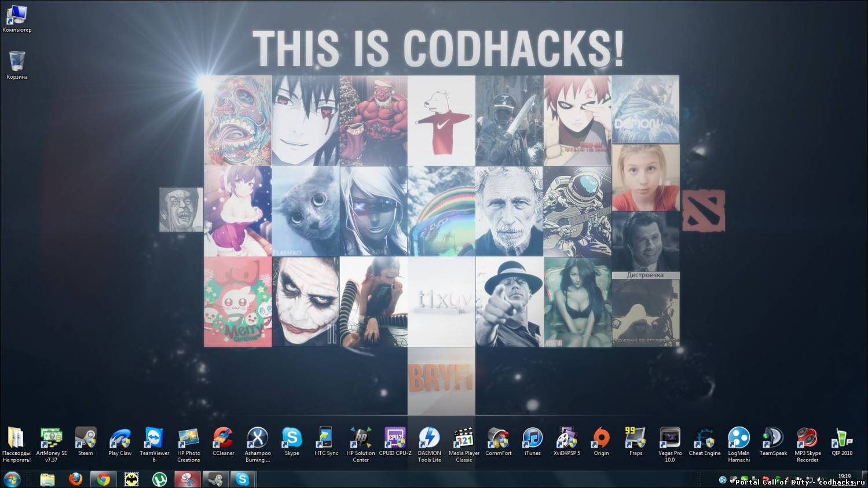The width and height of the screenshot is (868, 488).
Task: Launch Firefox from the taskbar
Action: pos(75,479)
